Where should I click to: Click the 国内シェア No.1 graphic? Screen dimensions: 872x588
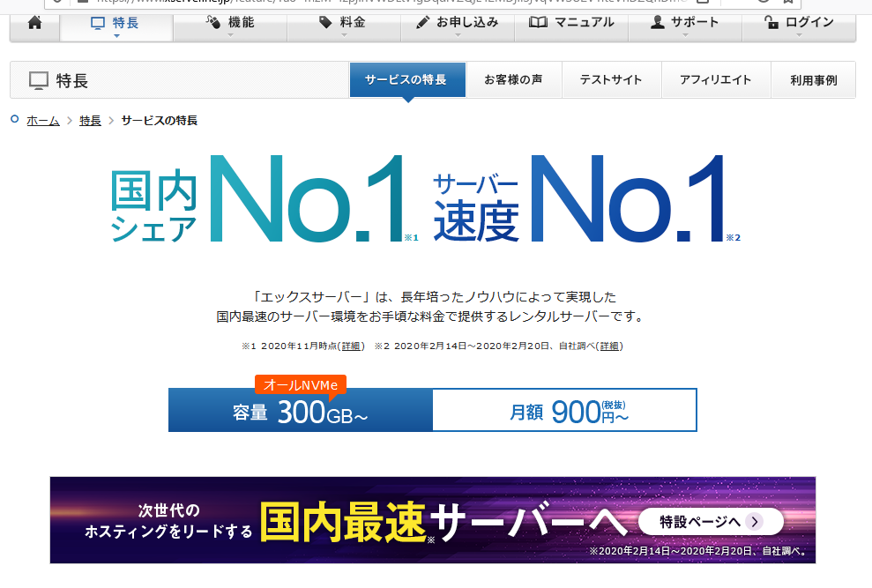265,200
